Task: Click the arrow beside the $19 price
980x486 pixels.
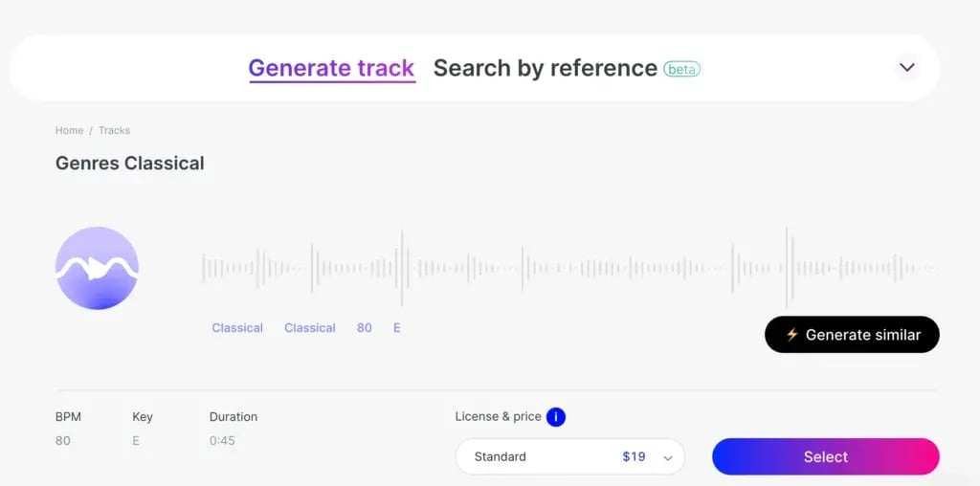Action: 668,458
